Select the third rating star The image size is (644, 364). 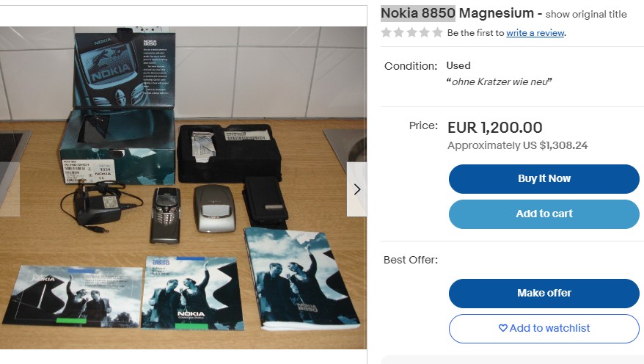click(412, 32)
